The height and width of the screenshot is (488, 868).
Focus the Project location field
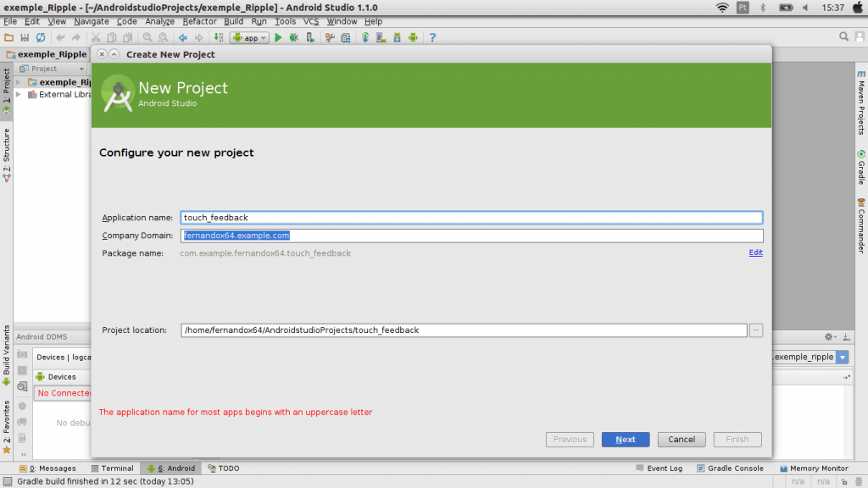pyautogui.click(x=464, y=330)
